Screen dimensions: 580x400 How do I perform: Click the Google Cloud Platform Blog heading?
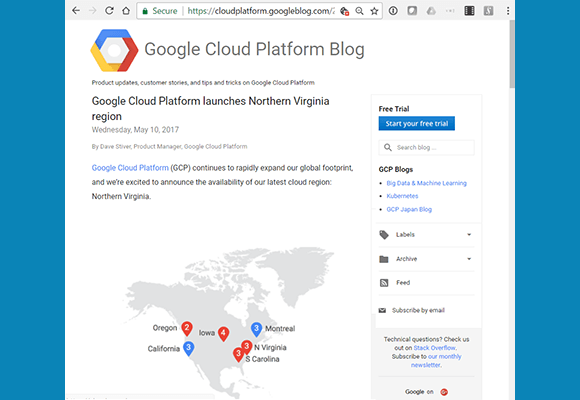(254, 50)
